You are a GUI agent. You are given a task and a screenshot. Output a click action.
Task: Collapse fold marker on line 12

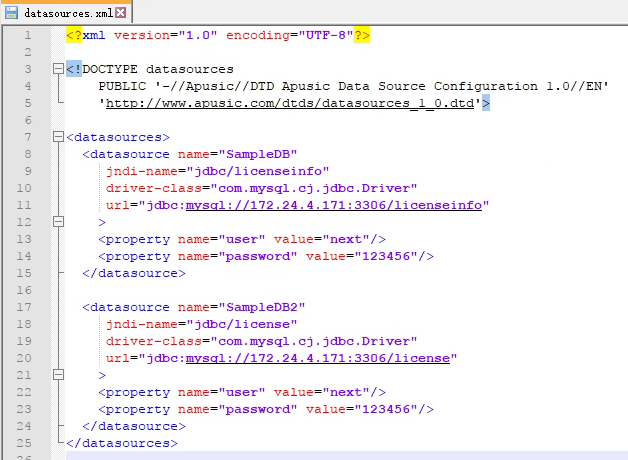(57, 222)
